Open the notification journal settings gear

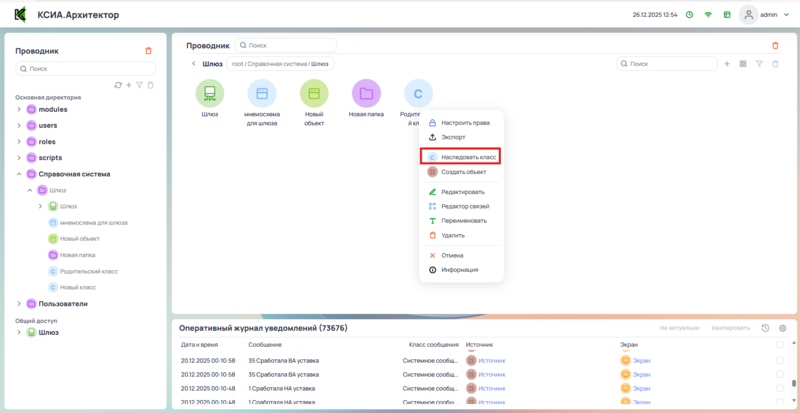tap(783, 328)
